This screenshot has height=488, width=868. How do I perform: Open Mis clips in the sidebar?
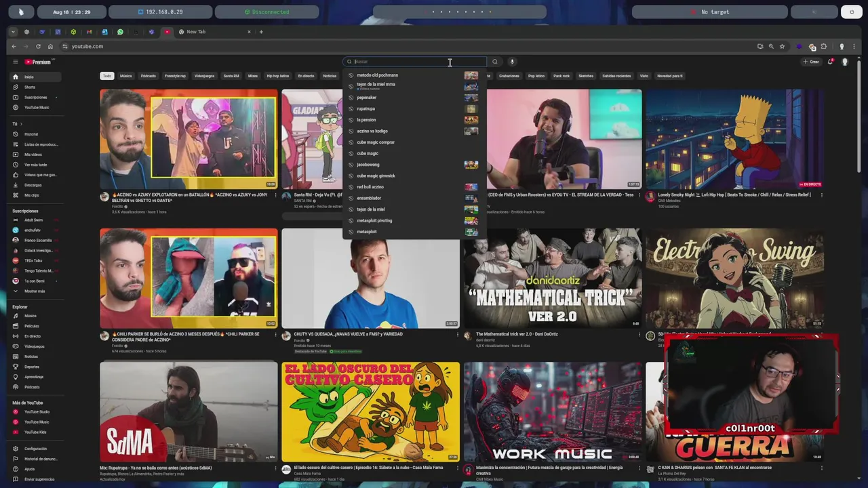[34, 195]
